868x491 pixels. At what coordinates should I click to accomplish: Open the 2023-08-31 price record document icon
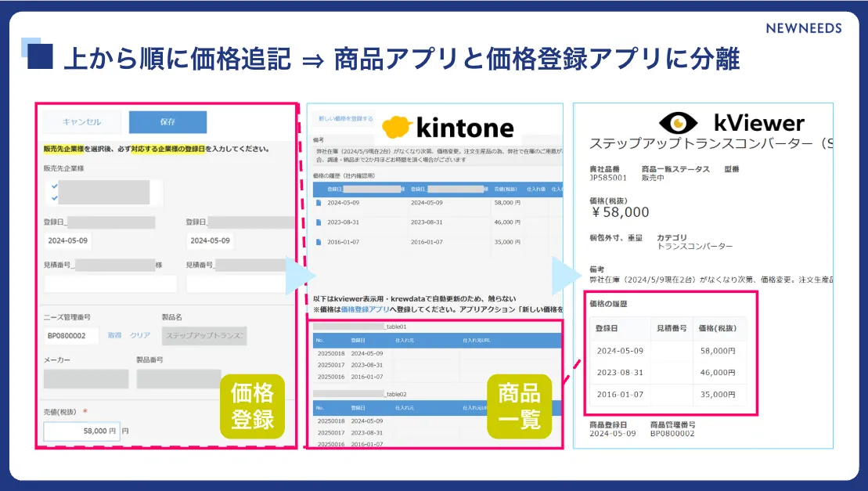[319, 222]
